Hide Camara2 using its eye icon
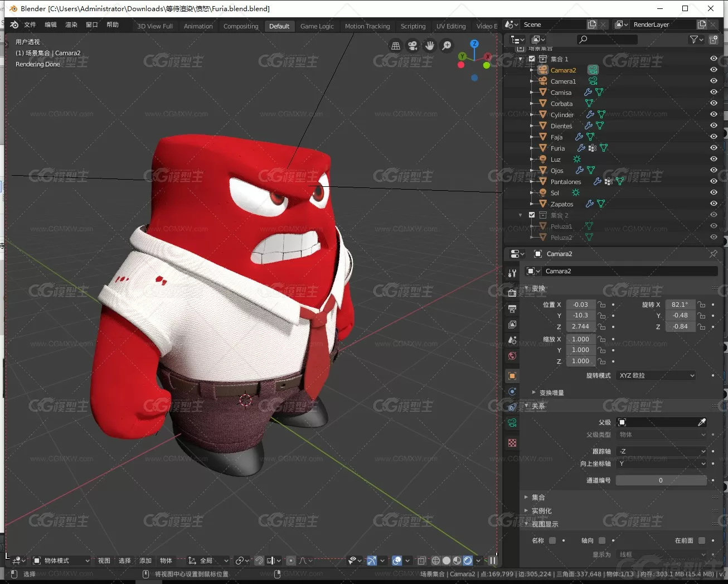This screenshot has height=584, width=728. click(x=714, y=70)
